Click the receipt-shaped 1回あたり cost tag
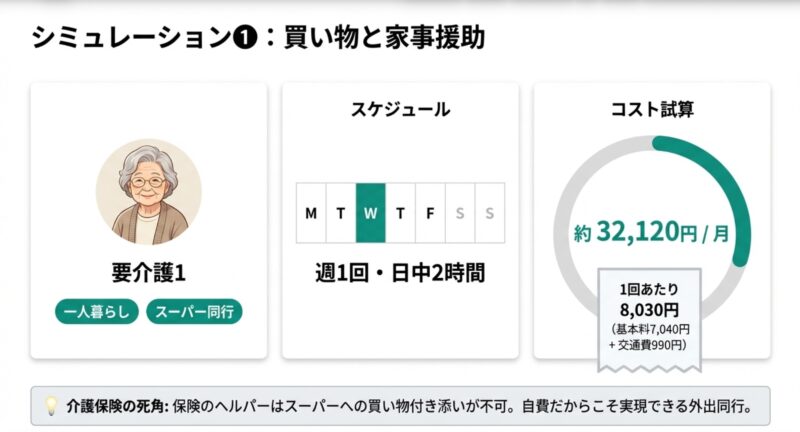The height and width of the screenshot is (432, 800). [x=650, y=316]
